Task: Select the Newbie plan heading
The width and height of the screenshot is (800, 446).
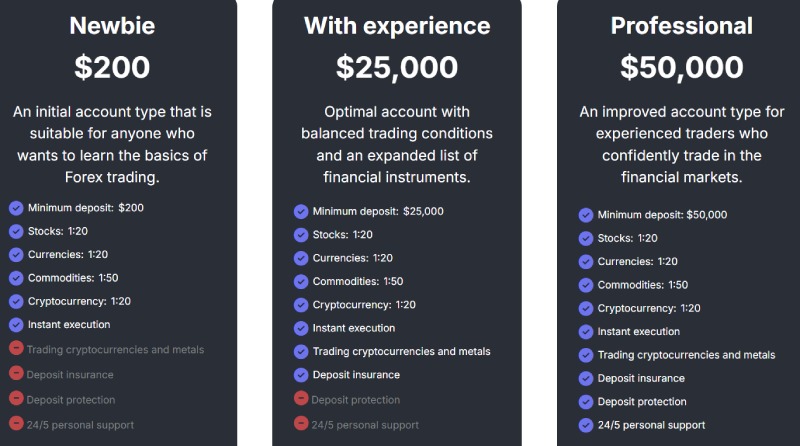Action: pos(112,26)
